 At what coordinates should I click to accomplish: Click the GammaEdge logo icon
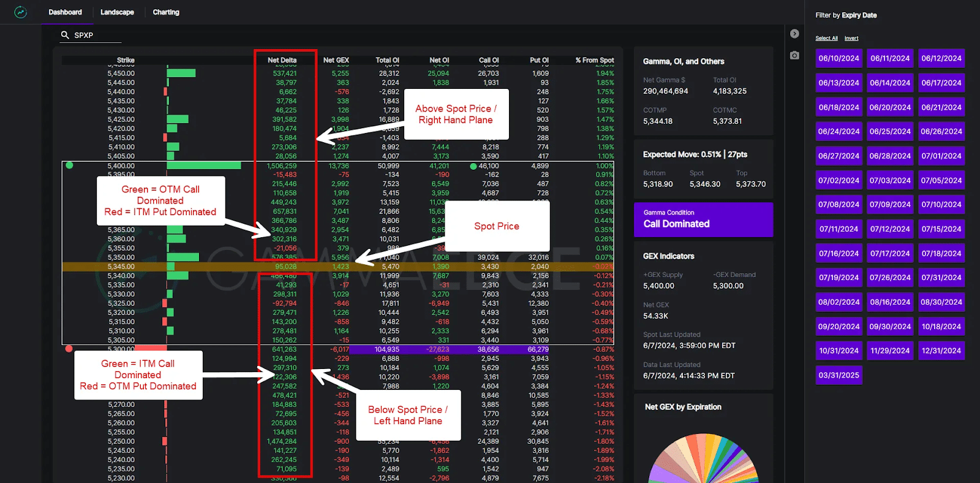[x=20, y=12]
